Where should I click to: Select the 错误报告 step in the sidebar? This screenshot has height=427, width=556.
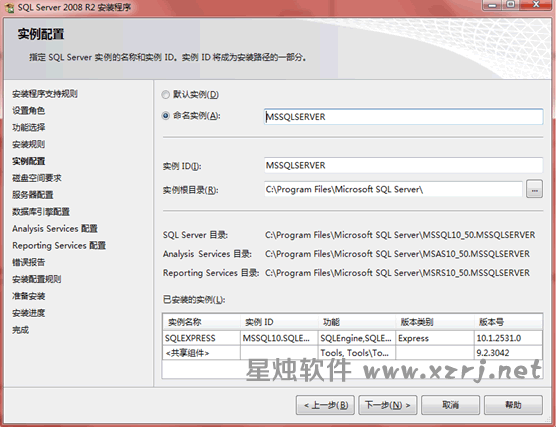coord(28,262)
